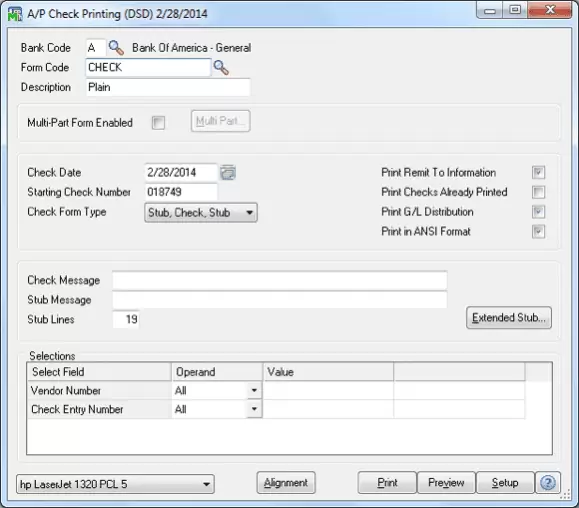Expand the Check Form Type dropdown

click(x=201, y=213)
